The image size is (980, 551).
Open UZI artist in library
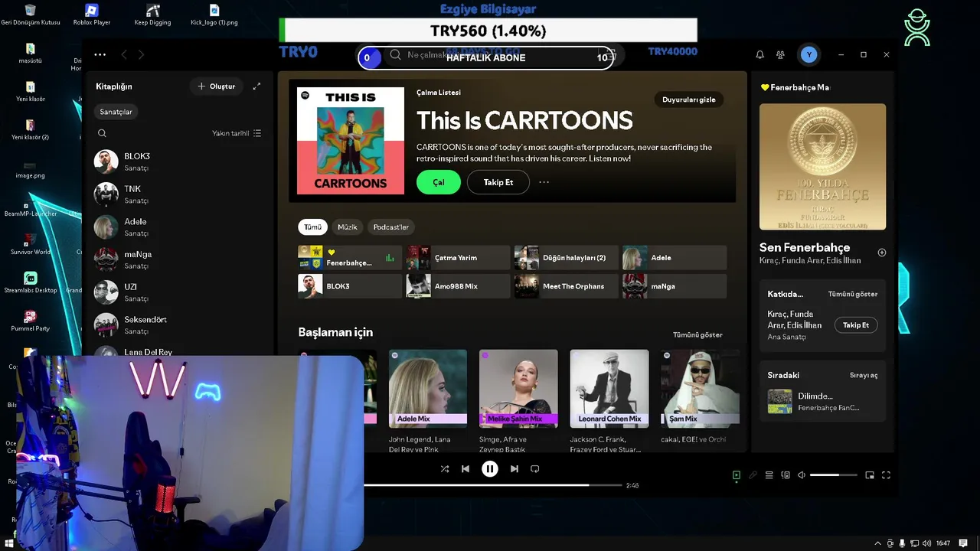click(x=178, y=292)
